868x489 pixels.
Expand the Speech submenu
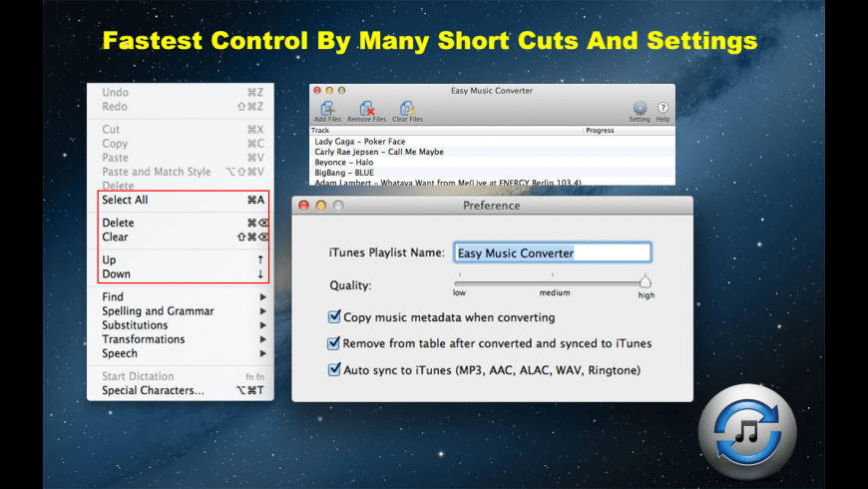tap(181, 353)
